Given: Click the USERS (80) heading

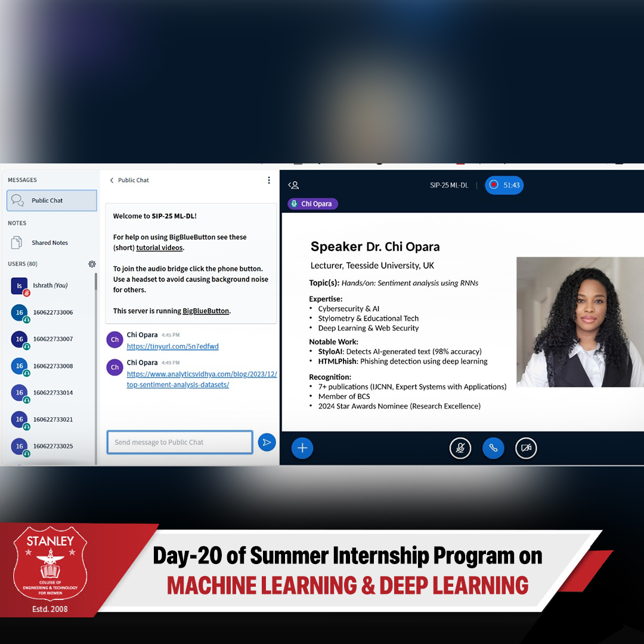Looking at the screenshot, I should 23,264.
